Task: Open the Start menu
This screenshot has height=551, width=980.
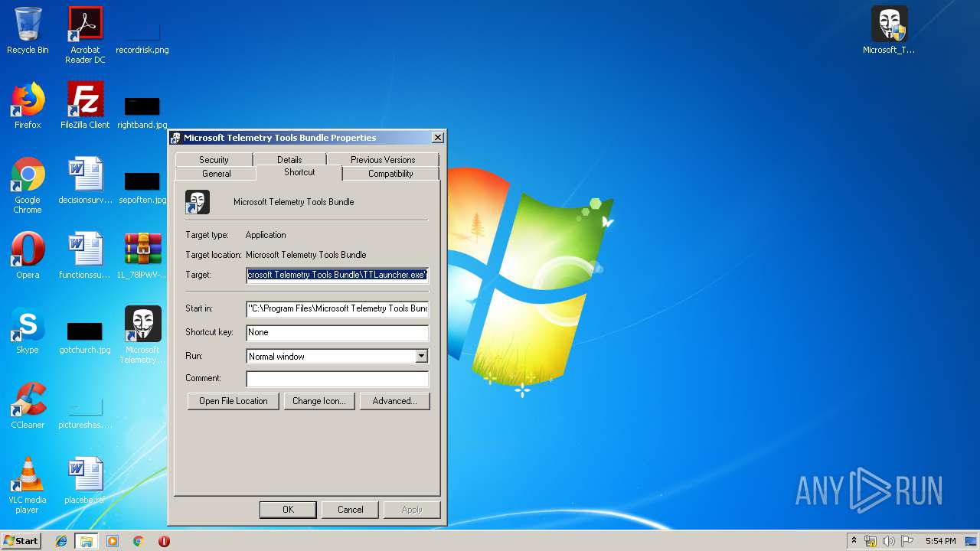Action: [x=21, y=541]
